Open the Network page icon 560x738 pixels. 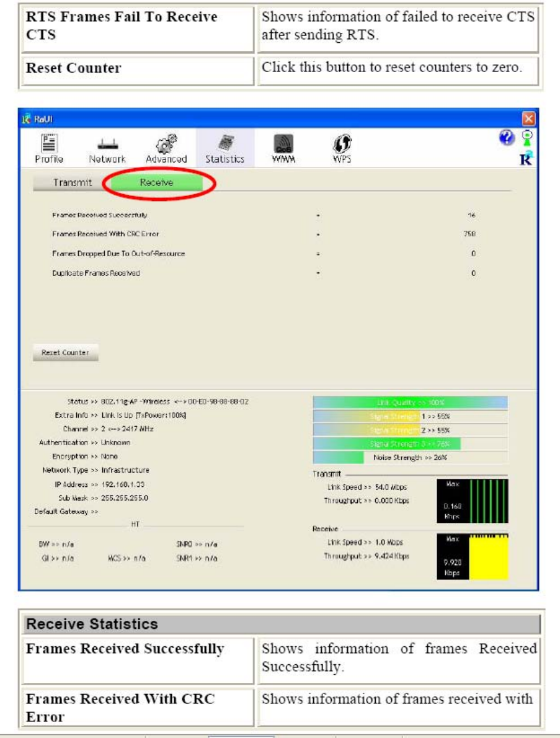coord(107,150)
